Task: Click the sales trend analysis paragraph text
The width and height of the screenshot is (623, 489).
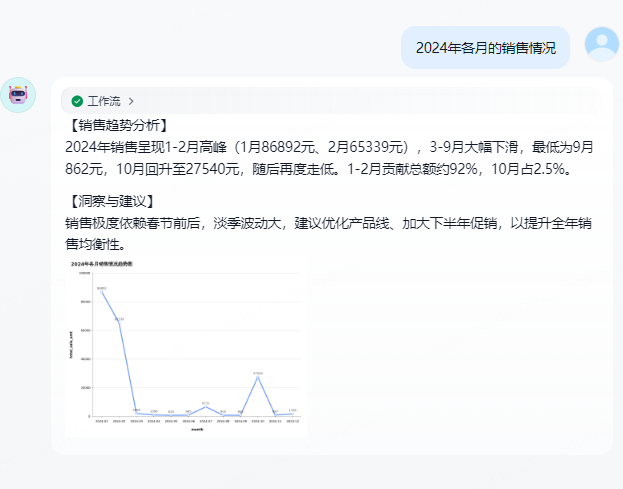Action: pyautogui.click(x=330, y=158)
